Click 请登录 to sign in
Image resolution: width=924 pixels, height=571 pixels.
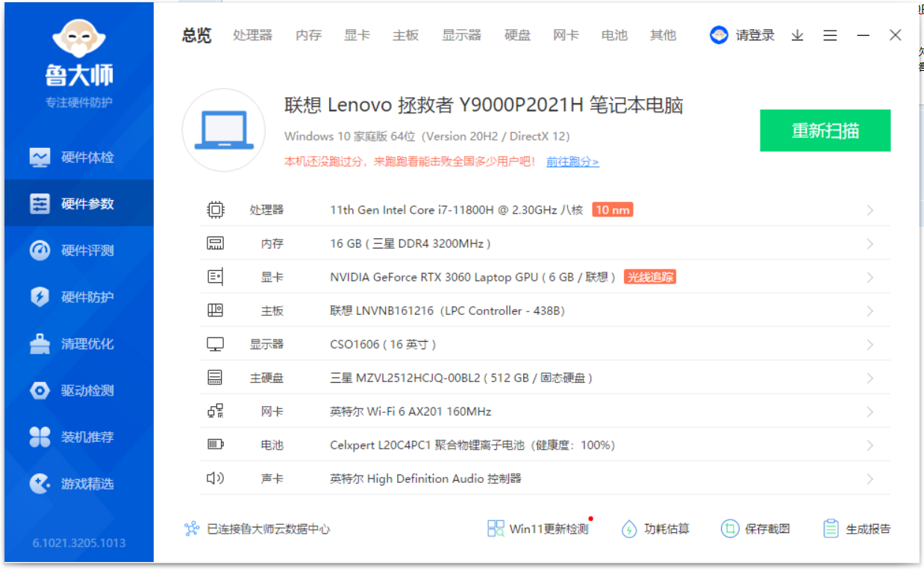(x=755, y=35)
